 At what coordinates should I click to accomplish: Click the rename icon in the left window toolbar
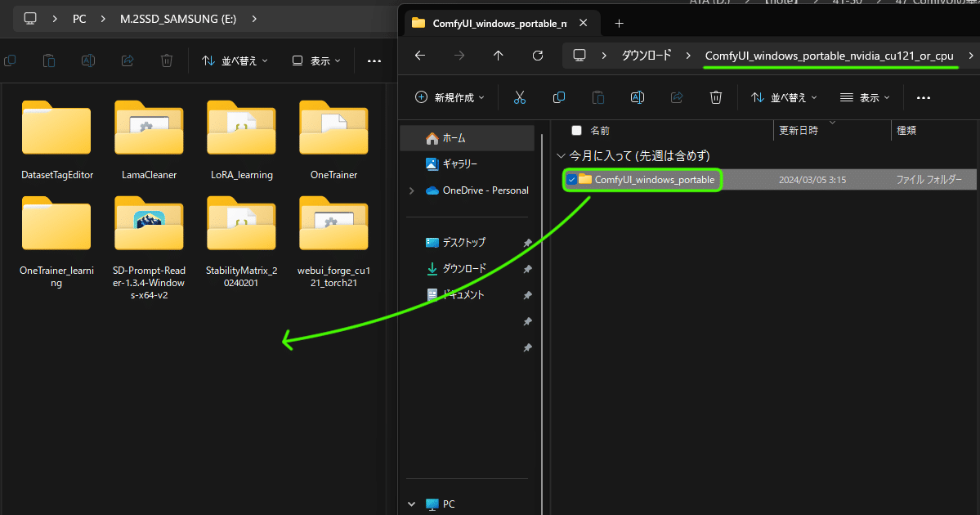pyautogui.click(x=88, y=60)
